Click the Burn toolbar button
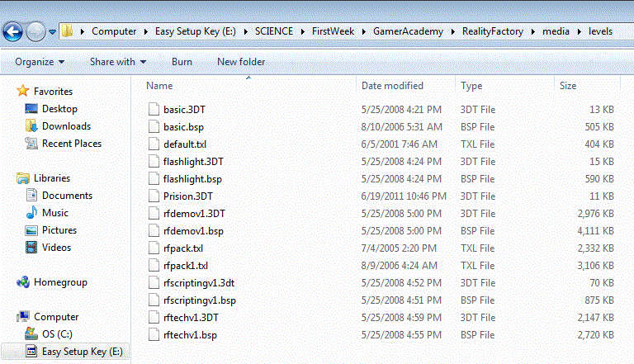This screenshot has height=364, width=634. [x=182, y=62]
